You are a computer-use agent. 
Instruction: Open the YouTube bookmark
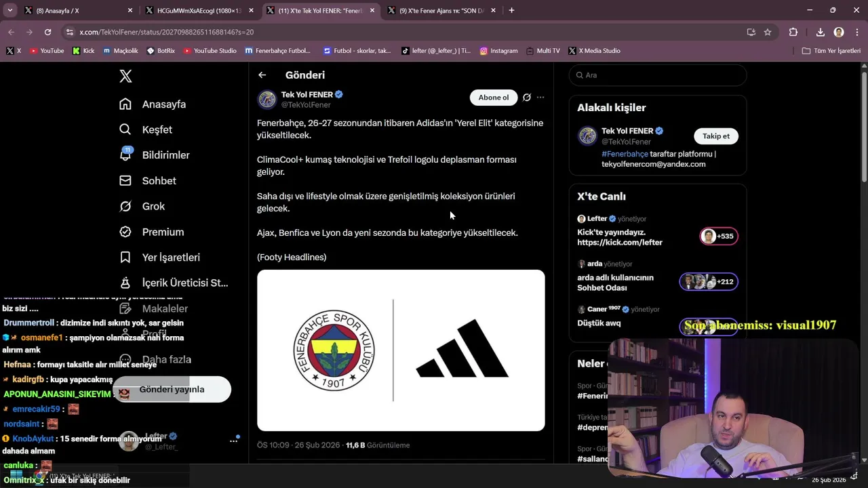pyautogui.click(x=47, y=51)
